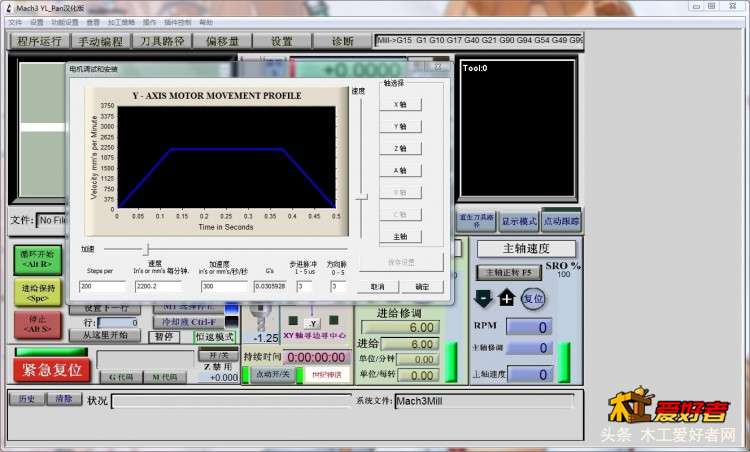Click the tool bit icon showing -1.25
Viewport: 750px width, 452px height.
click(261, 320)
